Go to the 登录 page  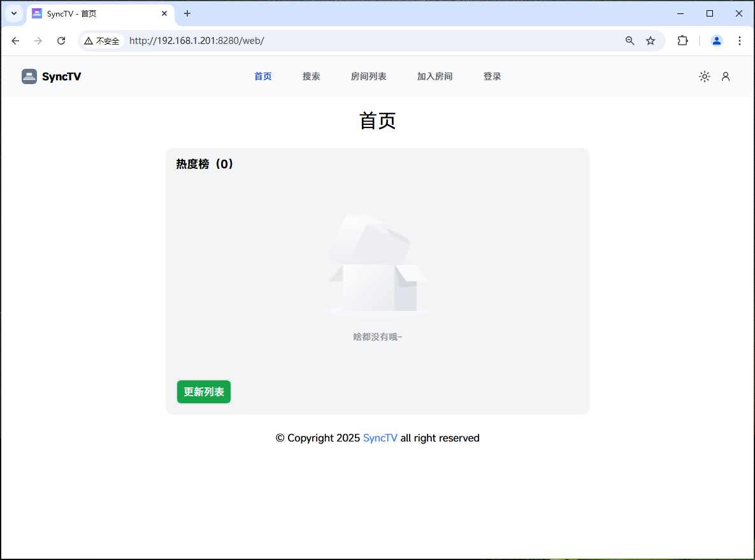492,76
